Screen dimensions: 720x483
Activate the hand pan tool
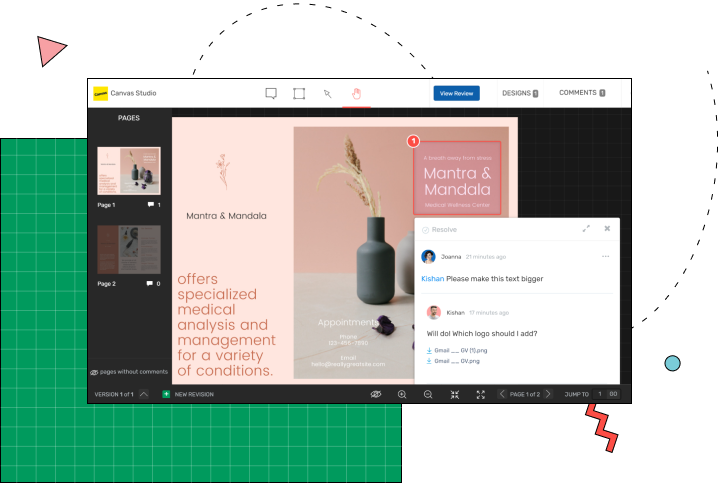click(356, 93)
